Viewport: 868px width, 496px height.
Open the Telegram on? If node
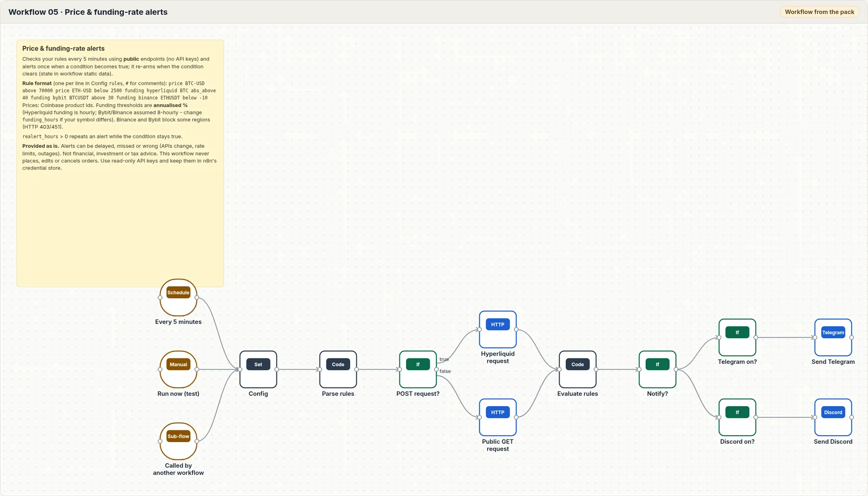tap(737, 338)
